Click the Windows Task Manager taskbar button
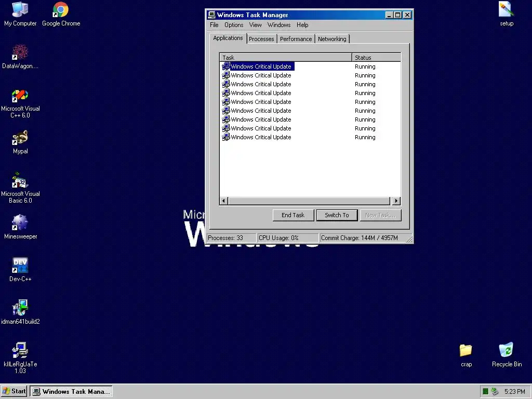Screen dimensions: 532x399 click(71, 391)
